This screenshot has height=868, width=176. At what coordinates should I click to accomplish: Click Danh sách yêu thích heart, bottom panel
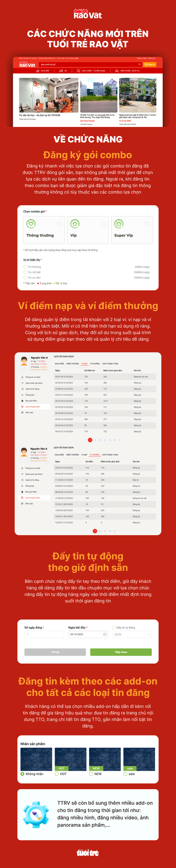tap(22, 474)
